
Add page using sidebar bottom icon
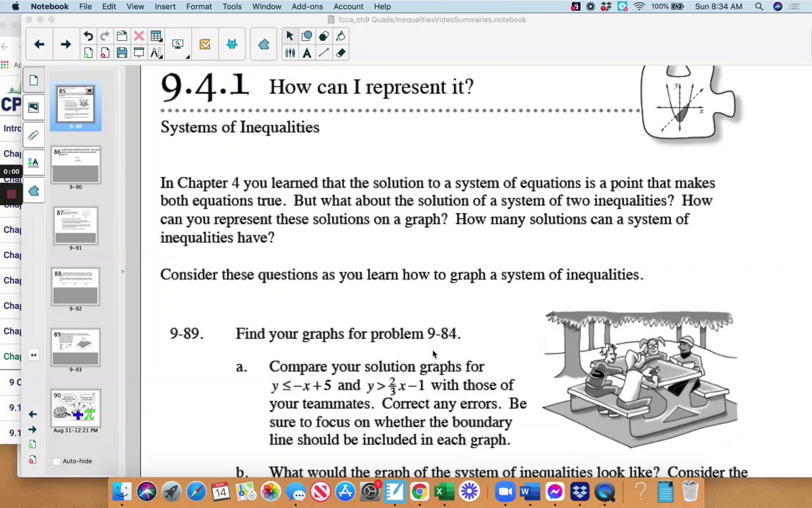coord(32,445)
